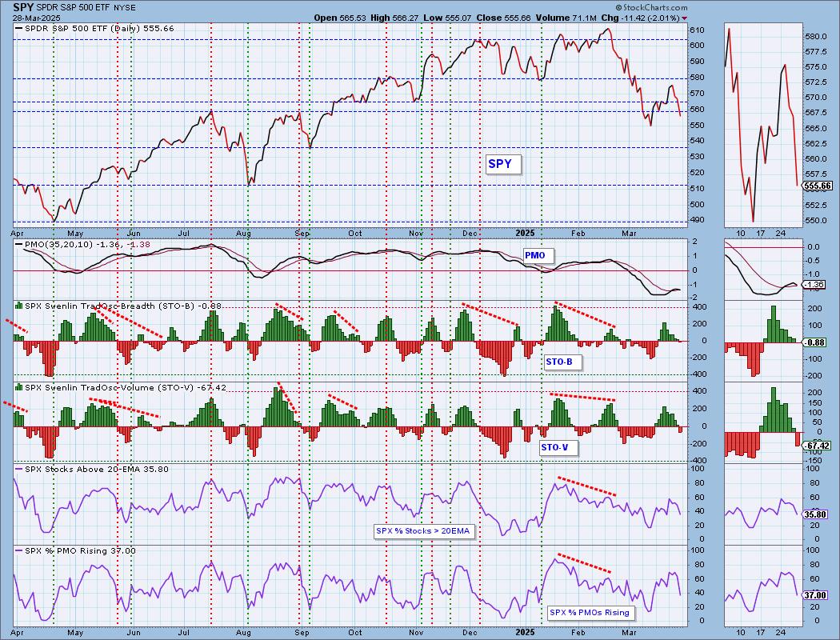The image size is (840, 640).
Task: Click the PMO(35,20,10) legend label
Action: click(83, 244)
